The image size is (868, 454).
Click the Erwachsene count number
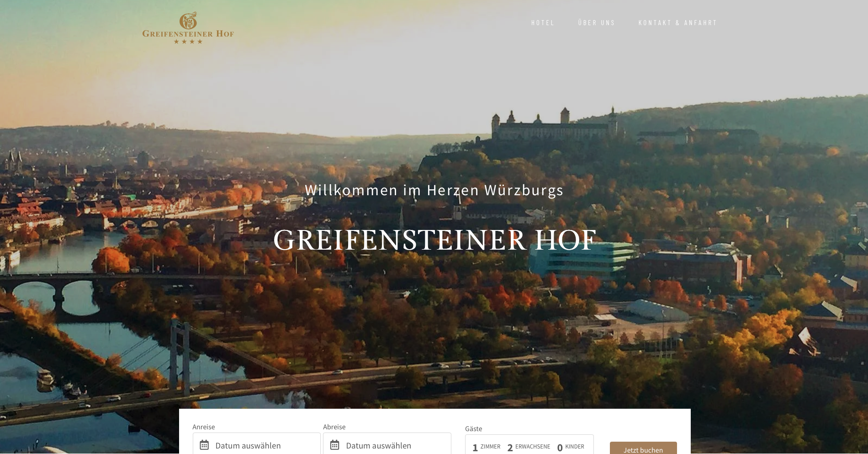(510, 448)
